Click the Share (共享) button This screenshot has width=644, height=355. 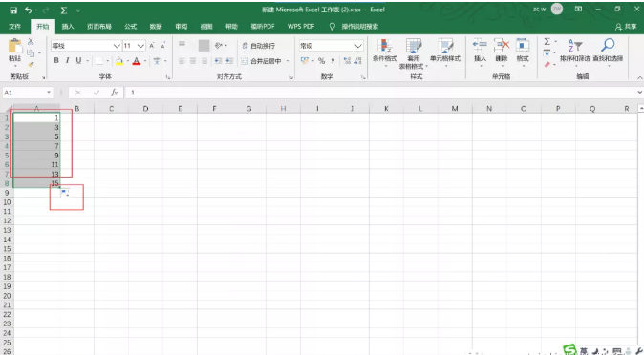tap(626, 27)
